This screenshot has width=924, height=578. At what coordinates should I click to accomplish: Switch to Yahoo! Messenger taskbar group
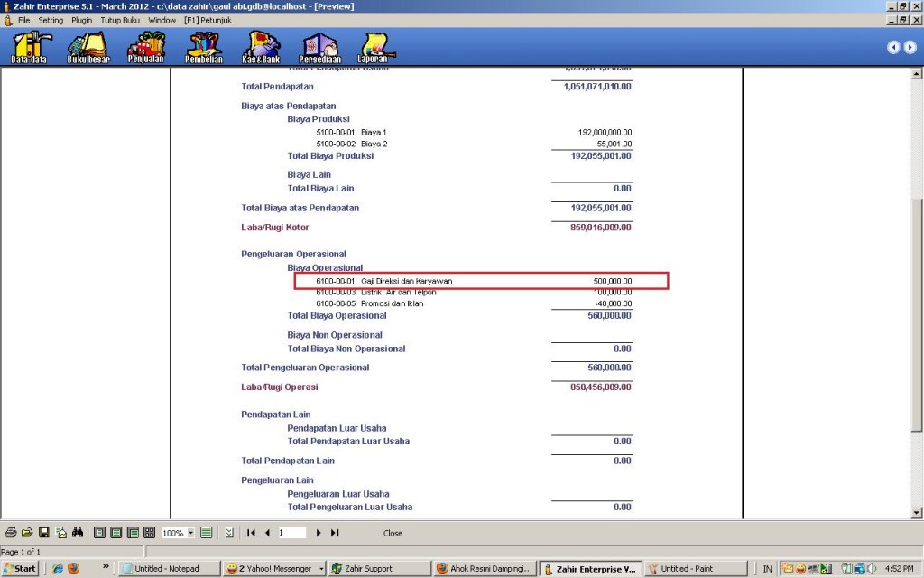[274, 569]
